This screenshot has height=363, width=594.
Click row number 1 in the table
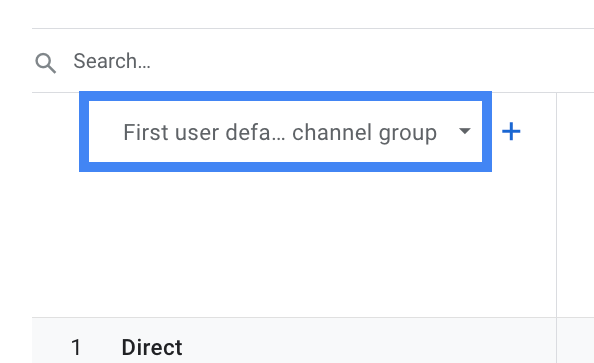[x=76, y=347]
